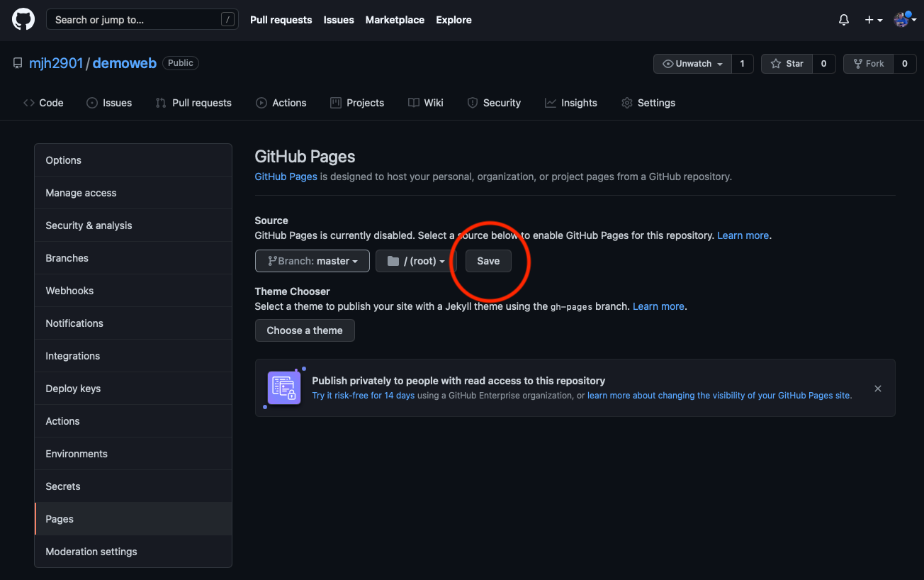The image size is (924, 580).
Task: Switch to the Code tab
Action: coord(43,103)
